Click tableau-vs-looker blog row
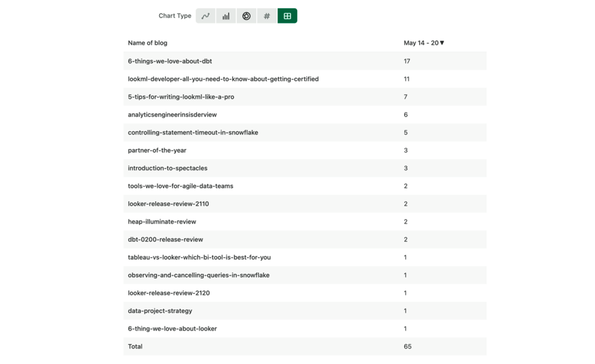595x364 pixels. point(305,257)
